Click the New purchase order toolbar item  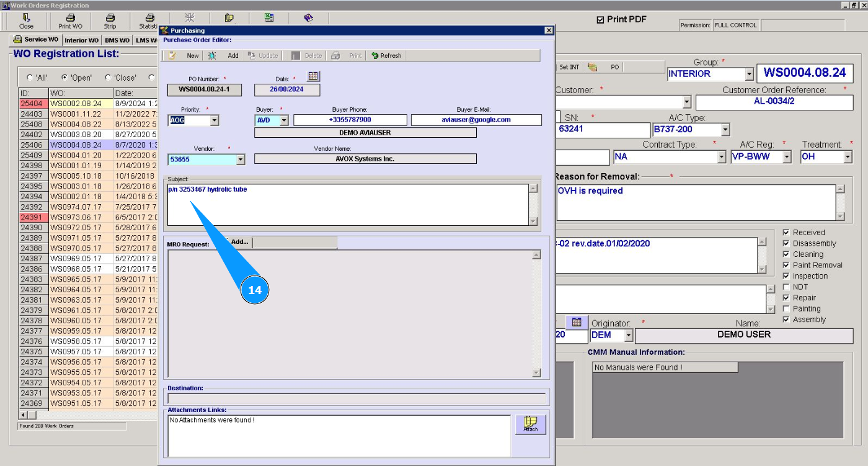point(184,55)
